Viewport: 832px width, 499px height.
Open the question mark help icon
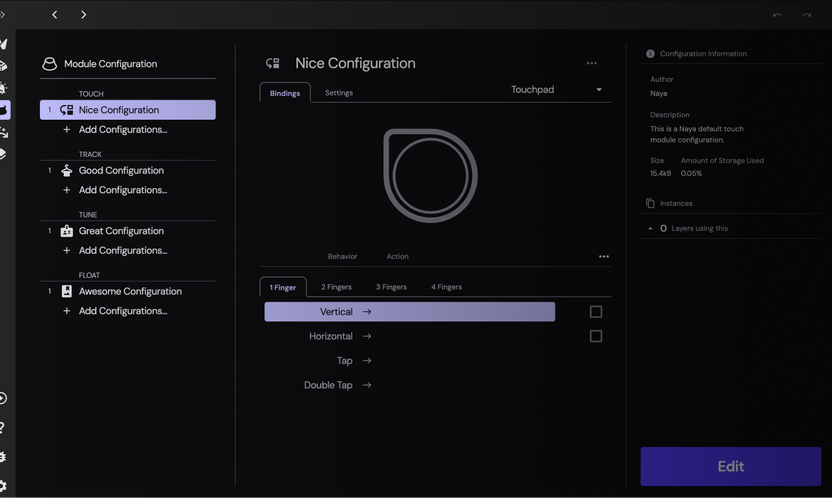(3, 427)
